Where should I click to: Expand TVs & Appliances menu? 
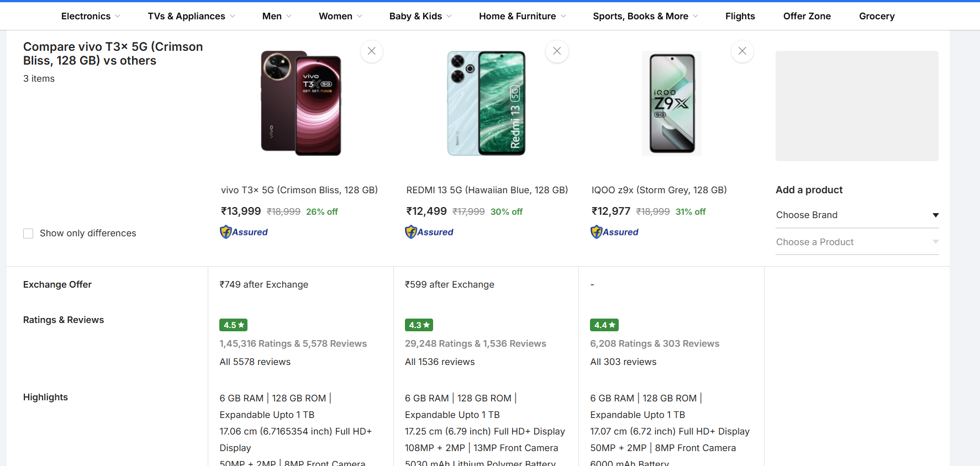191,16
